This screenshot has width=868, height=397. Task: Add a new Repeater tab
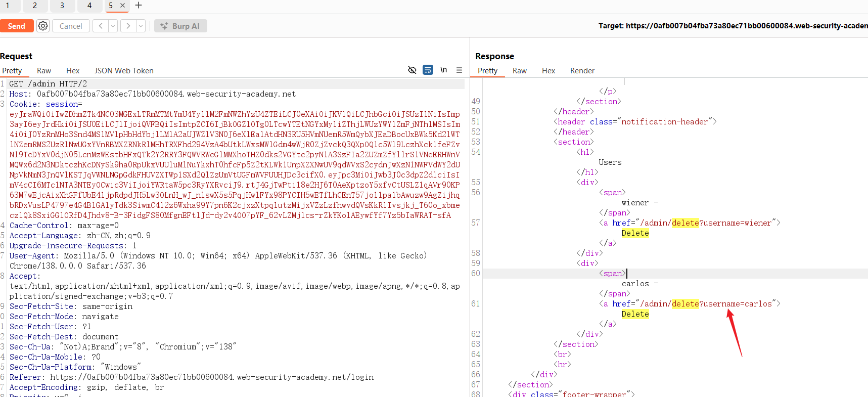tap(139, 5)
